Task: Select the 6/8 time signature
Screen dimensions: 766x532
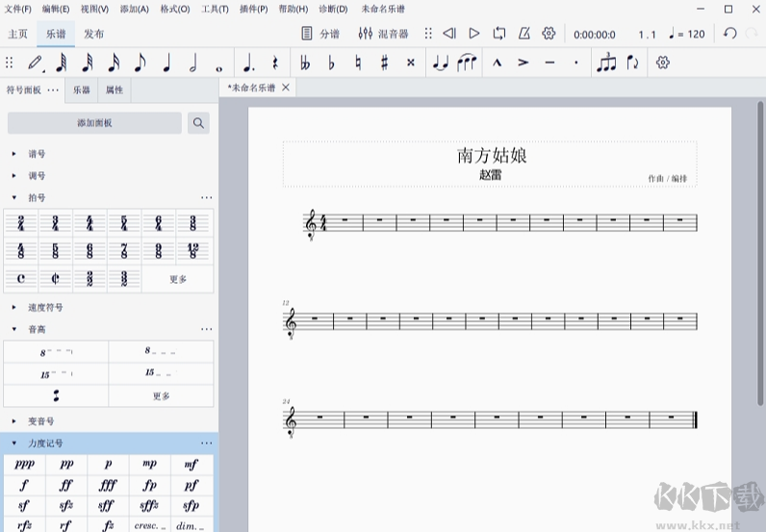Action: point(89,251)
